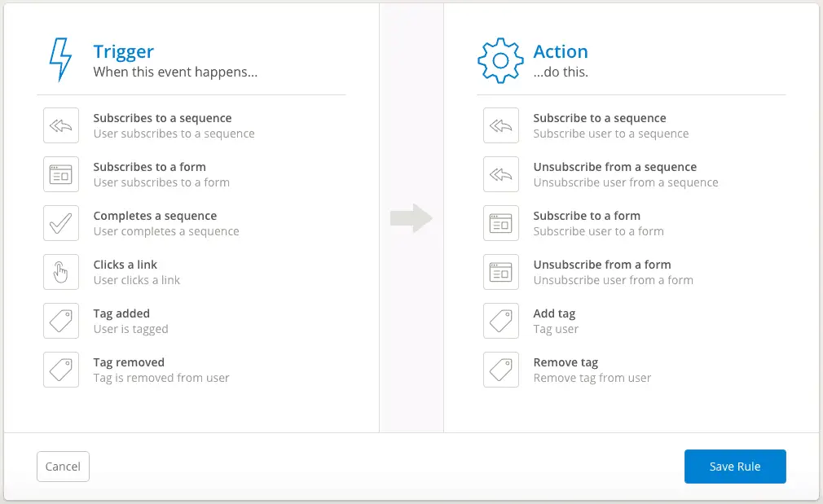Click the 'Action' heading
This screenshot has height=504, width=823.
[x=561, y=51]
